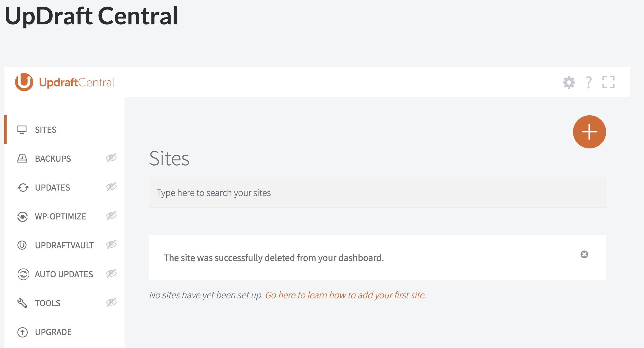644x348 pixels.
Task: Dismiss the site deleted notification
Action: (x=584, y=255)
